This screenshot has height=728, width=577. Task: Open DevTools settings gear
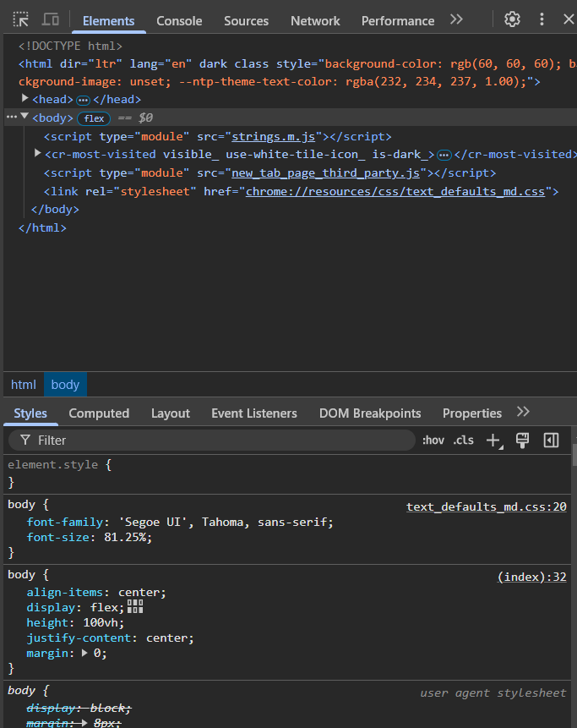coord(512,19)
